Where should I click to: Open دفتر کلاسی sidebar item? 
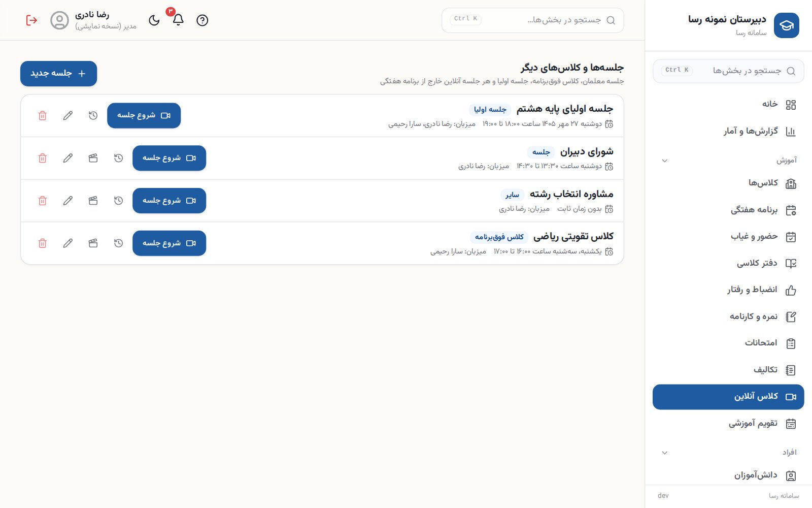[x=728, y=263]
